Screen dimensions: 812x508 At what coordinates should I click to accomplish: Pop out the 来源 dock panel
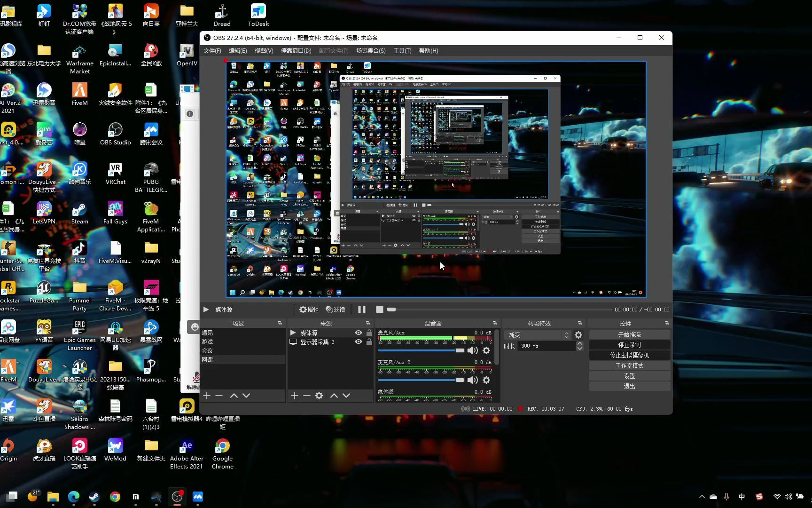(368, 323)
